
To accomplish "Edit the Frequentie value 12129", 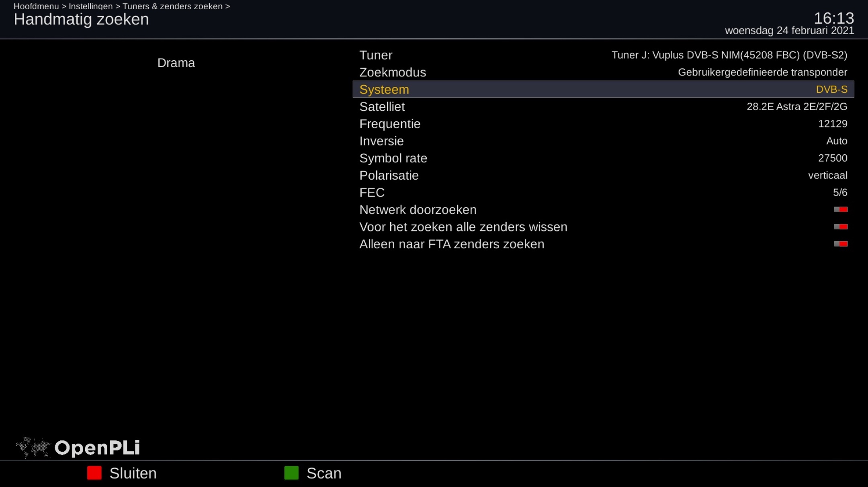I will pyautogui.click(x=833, y=124).
